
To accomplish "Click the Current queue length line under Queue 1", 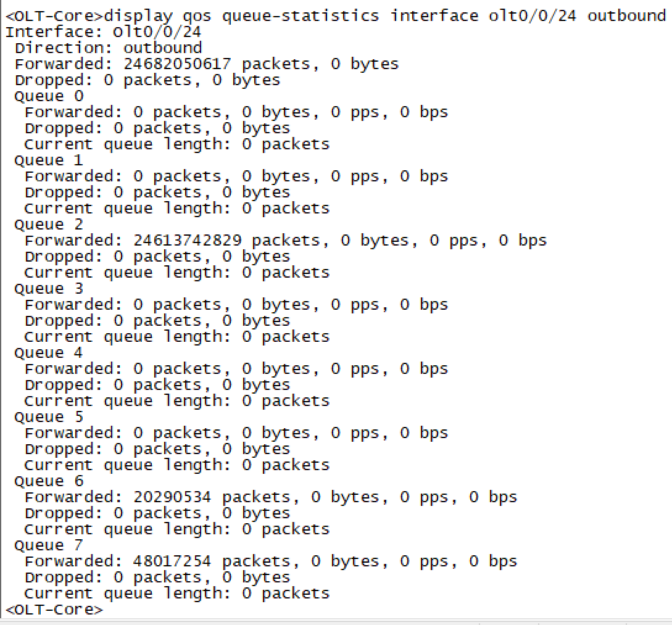I will (x=176, y=208).
